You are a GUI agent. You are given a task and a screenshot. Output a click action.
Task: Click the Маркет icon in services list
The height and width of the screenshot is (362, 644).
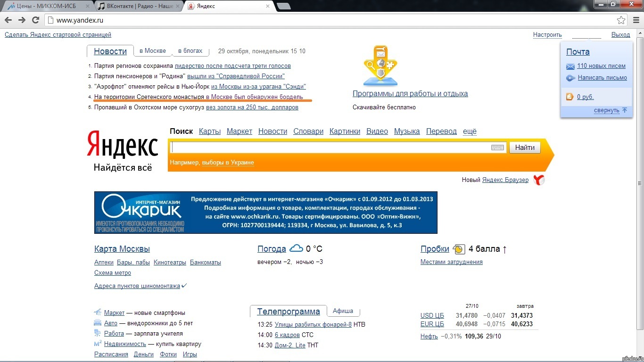click(x=98, y=312)
